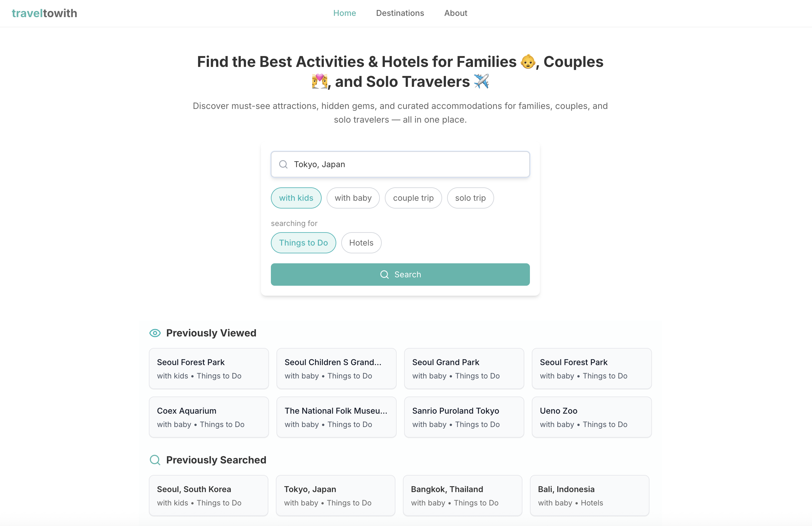812x526 pixels.
Task: Select the 'with baby' travel type
Action: pos(353,198)
